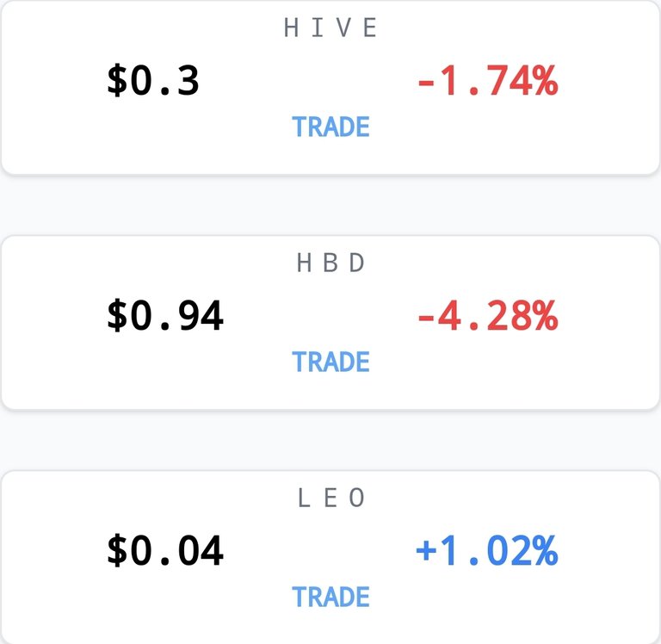The height and width of the screenshot is (644, 661).
Task: Click the -1.74% change for HIVE
Action: pyautogui.click(x=488, y=80)
